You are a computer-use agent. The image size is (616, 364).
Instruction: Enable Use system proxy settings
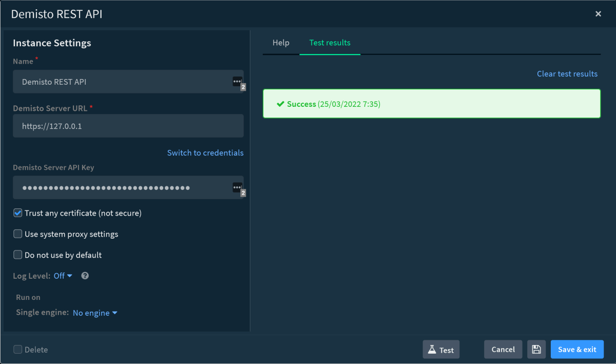(x=17, y=234)
